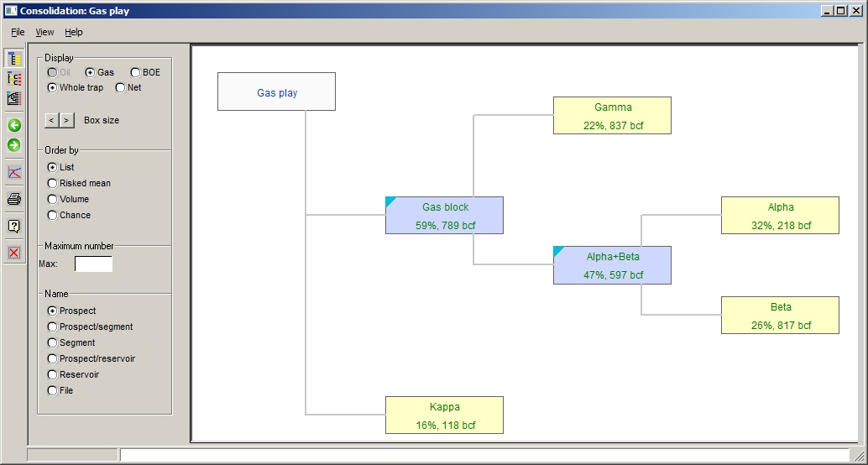The width and height of the screenshot is (868, 465).
Task: Select the Net radio button
Action: pos(120,88)
